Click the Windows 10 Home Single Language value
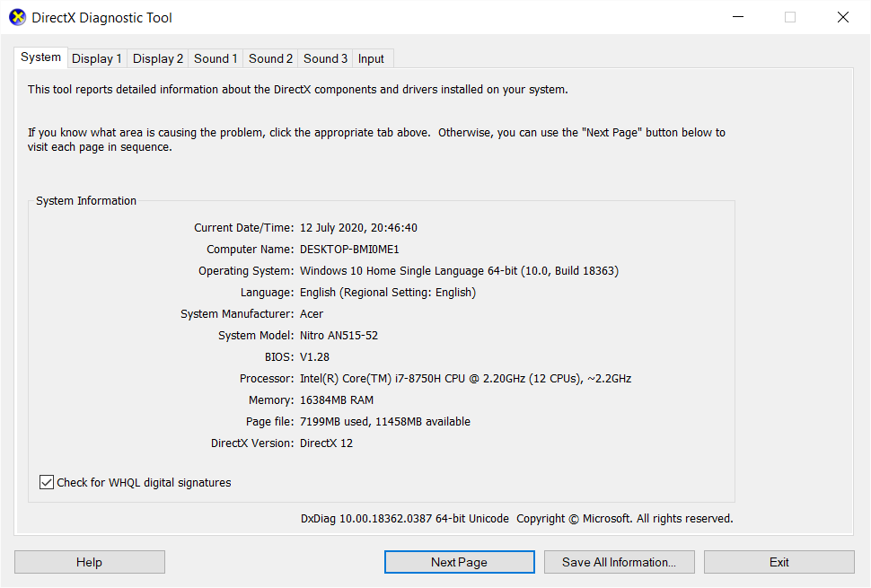This screenshot has height=588, width=871. pyautogui.click(x=459, y=271)
